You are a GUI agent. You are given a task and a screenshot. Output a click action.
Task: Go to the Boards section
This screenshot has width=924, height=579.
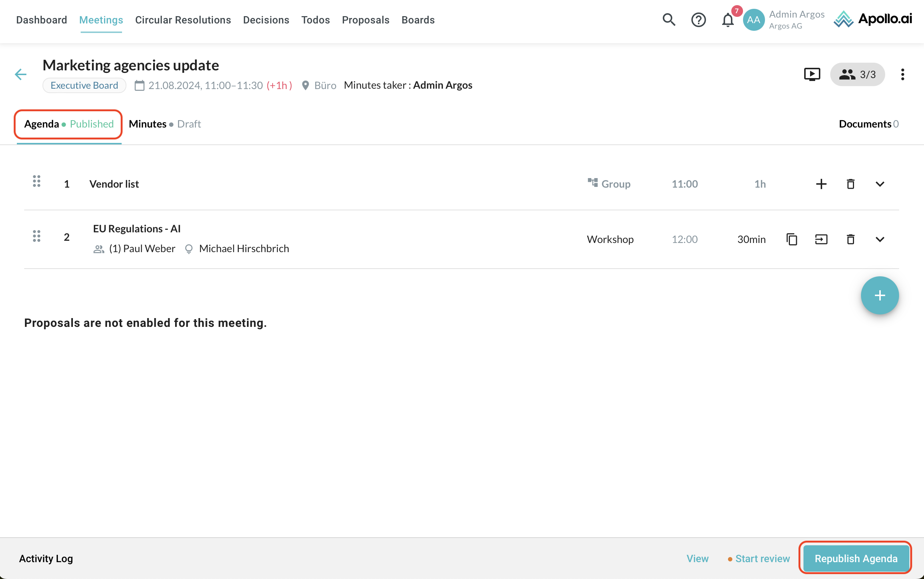[418, 20]
